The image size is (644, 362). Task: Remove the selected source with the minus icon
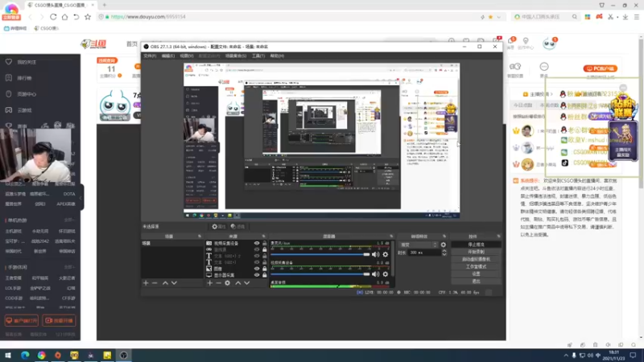(218, 283)
